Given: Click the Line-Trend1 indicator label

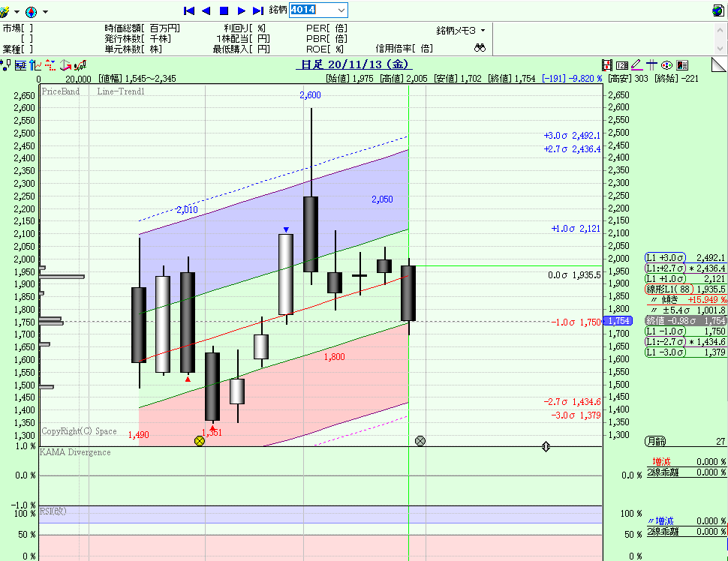Looking at the screenshot, I should [x=121, y=91].
